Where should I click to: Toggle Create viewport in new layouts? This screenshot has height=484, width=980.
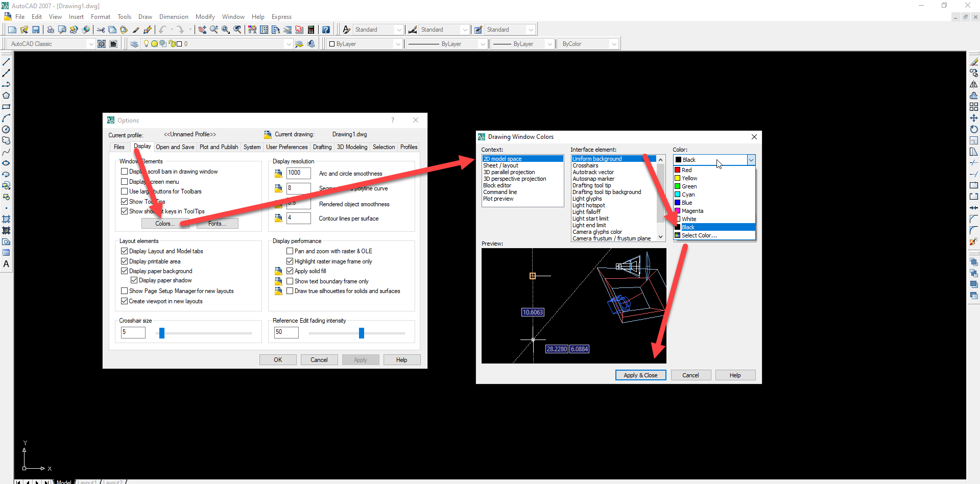(x=124, y=301)
